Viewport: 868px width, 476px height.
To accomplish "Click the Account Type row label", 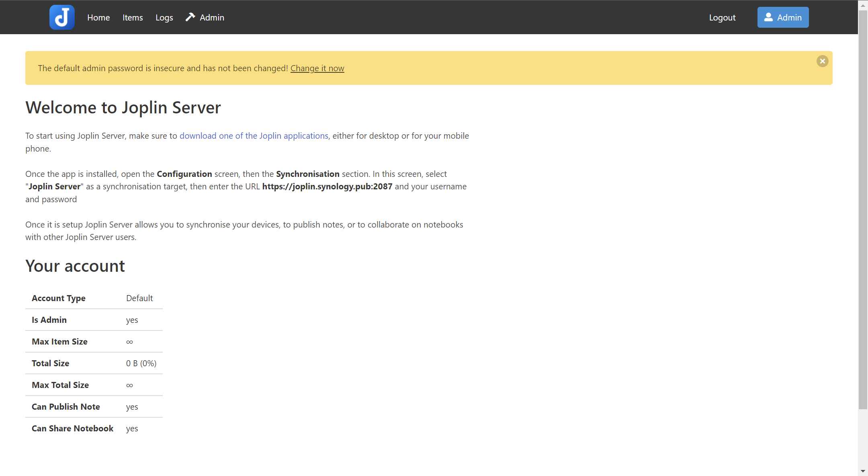I will tap(59, 298).
